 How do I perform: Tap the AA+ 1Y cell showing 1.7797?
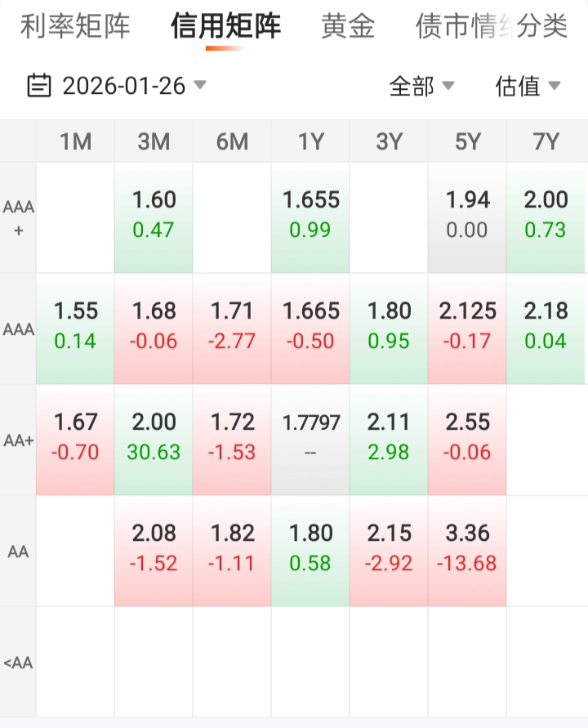click(310, 440)
